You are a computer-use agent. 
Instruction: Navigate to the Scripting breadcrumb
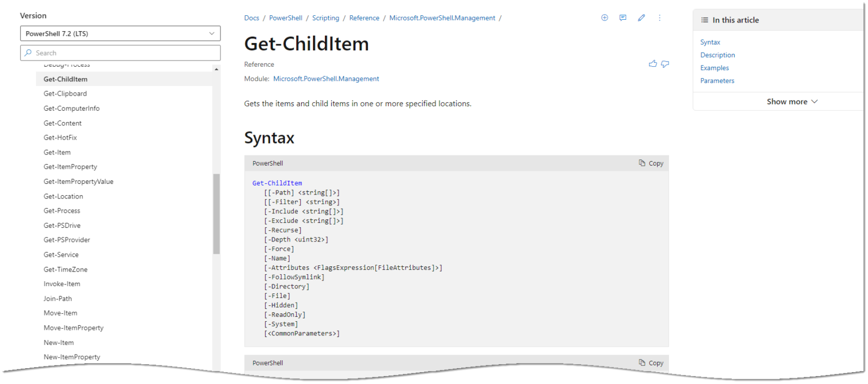325,18
